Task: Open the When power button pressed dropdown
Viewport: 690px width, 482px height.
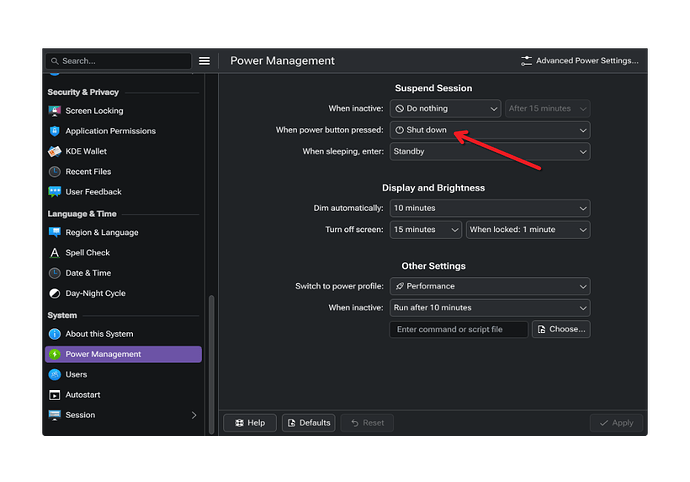Action: click(490, 130)
